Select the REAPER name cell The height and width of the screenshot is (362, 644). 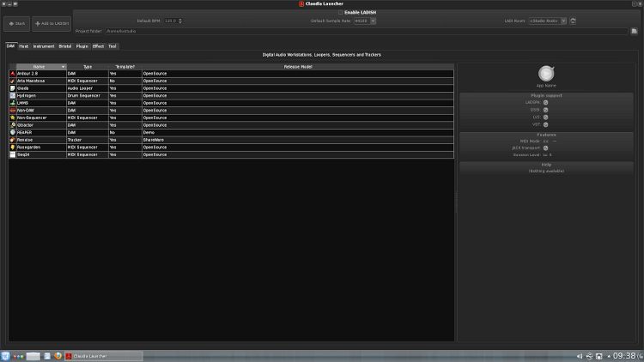[x=41, y=133]
